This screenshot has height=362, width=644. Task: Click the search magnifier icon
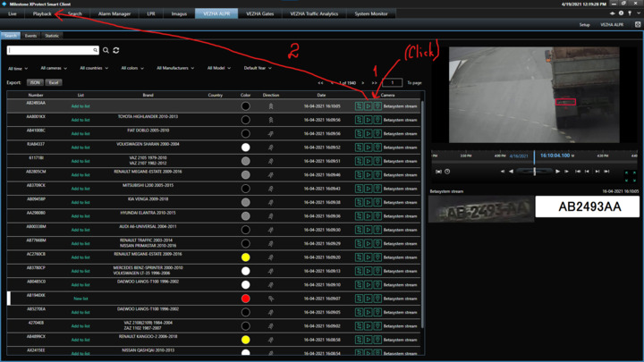(x=106, y=51)
